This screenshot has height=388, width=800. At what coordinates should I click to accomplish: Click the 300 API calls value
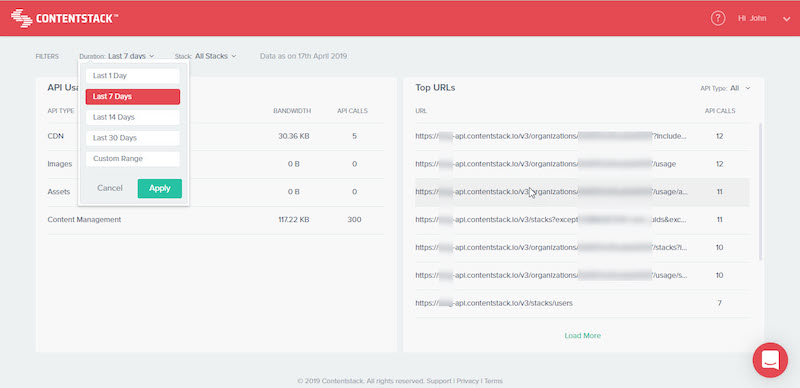[x=354, y=220]
